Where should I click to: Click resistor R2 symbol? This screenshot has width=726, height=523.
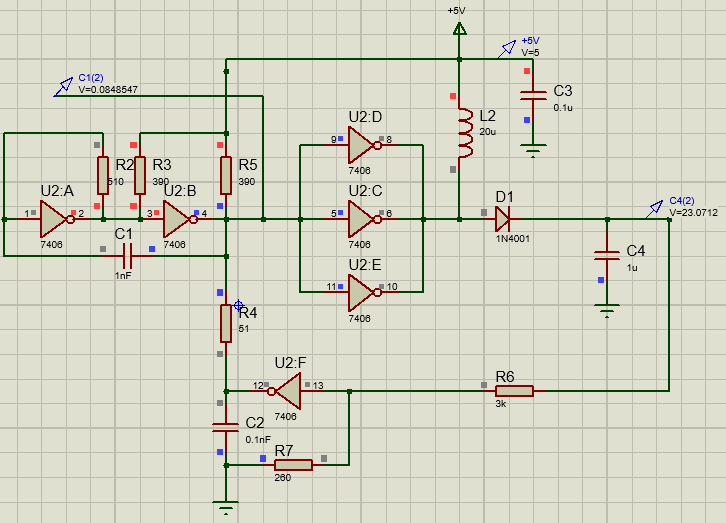pyautogui.click(x=103, y=175)
